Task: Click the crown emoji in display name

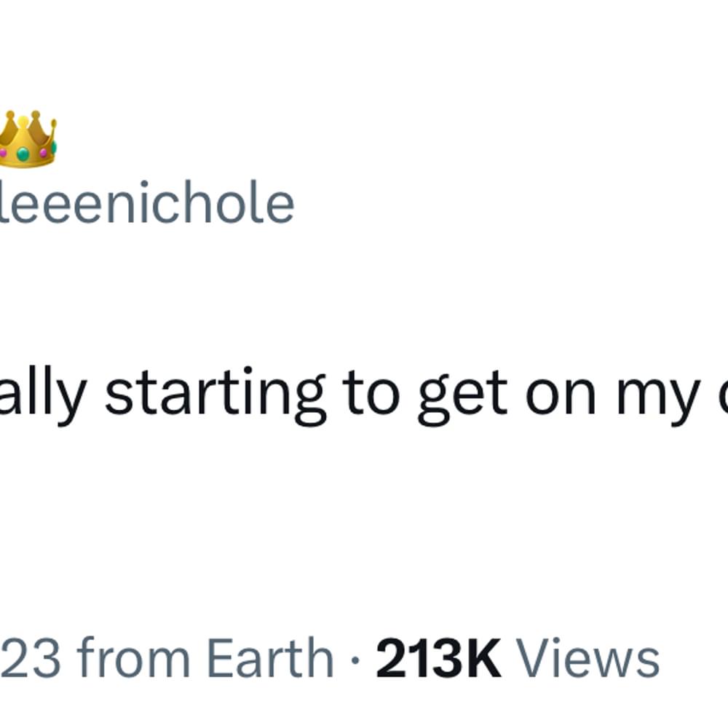Action: pyautogui.click(x=27, y=138)
